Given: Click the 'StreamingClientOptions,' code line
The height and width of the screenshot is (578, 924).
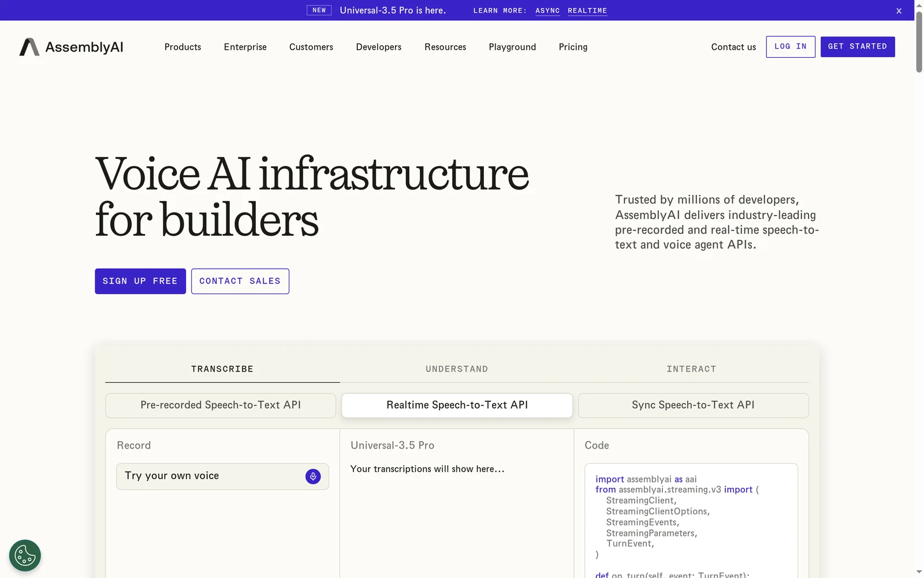Looking at the screenshot, I should point(658,512).
